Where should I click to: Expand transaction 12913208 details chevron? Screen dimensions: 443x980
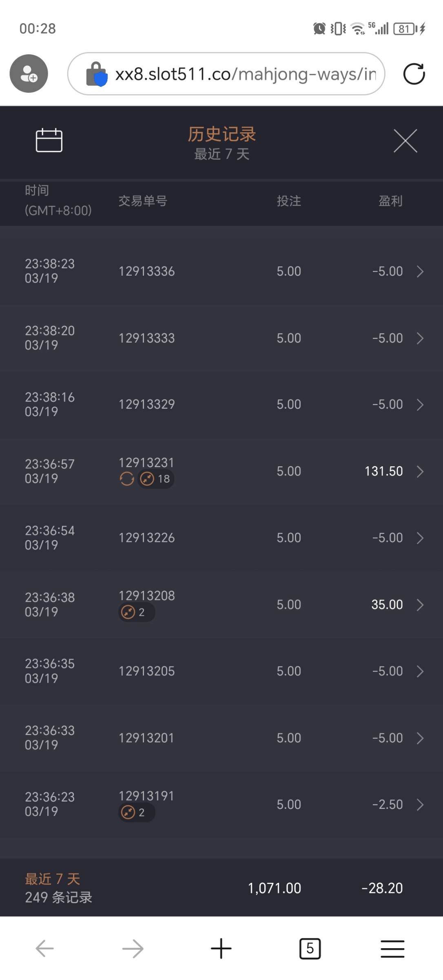(x=420, y=605)
